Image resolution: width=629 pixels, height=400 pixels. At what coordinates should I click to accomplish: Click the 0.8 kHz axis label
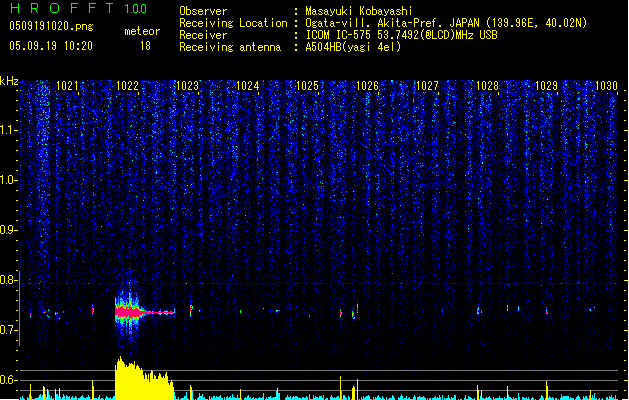tap(9, 280)
